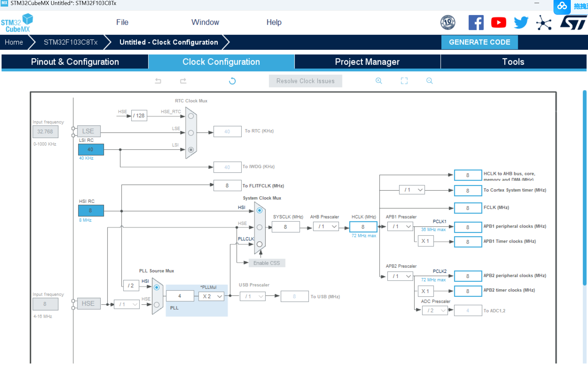Open the APB1 Prescaler dropdown

400,226
